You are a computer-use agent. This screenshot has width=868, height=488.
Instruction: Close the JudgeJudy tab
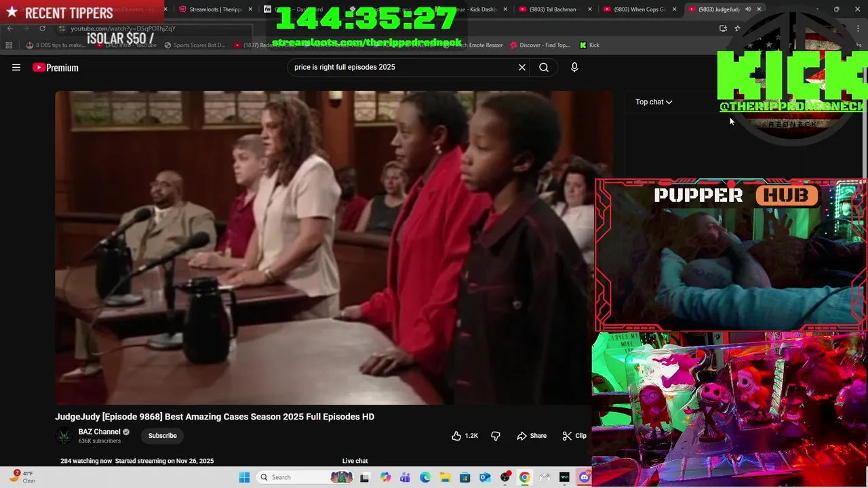759,9
